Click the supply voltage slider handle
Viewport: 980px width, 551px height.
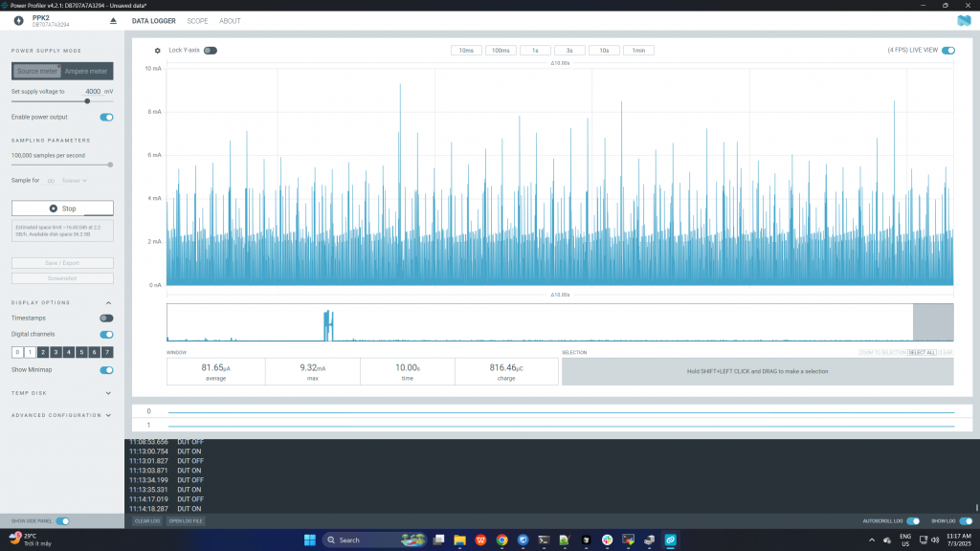click(x=87, y=100)
